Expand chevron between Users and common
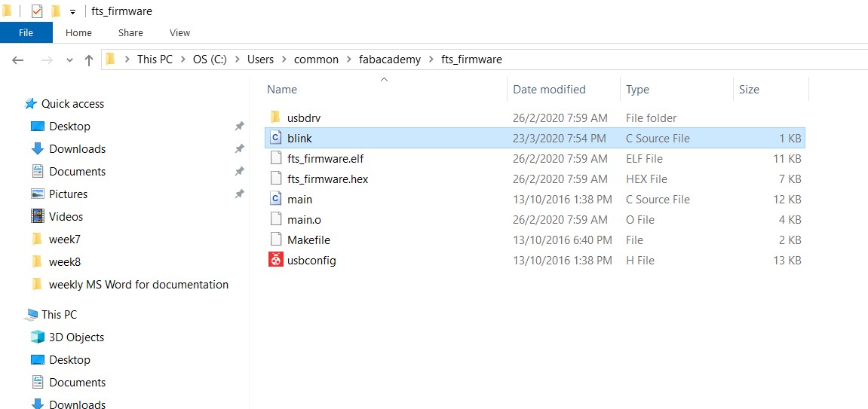Image resolution: width=868 pixels, height=409 pixels. click(284, 60)
